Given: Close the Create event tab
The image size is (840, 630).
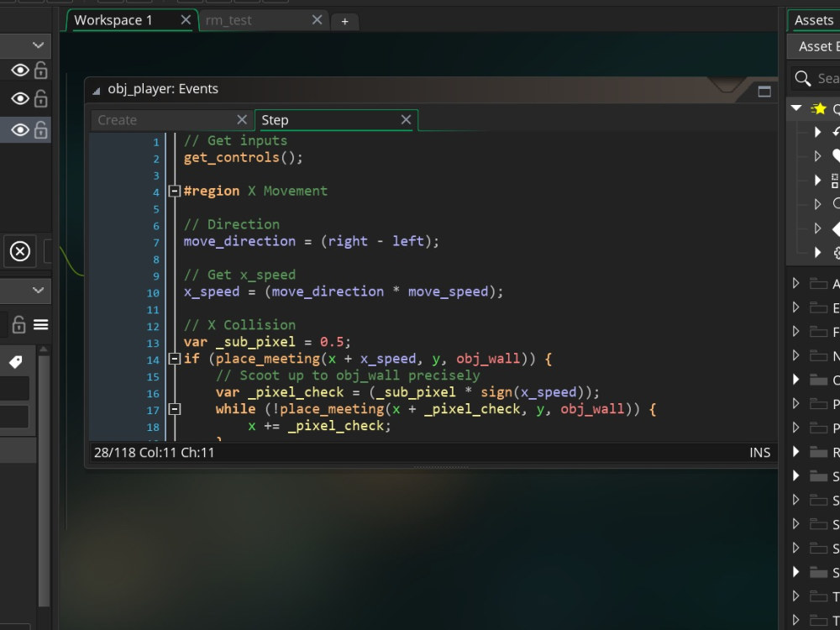Looking at the screenshot, I should point(242,119).
